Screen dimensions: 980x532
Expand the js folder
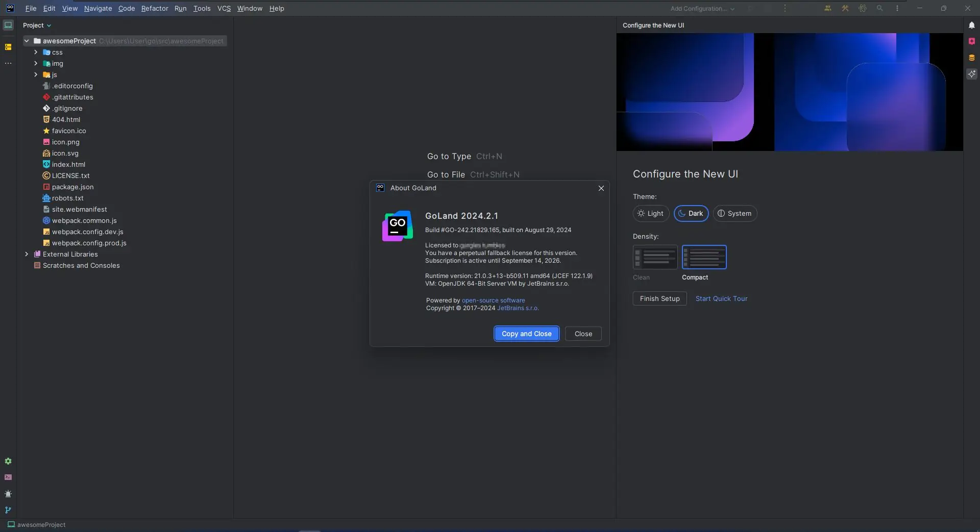[36, 74]
